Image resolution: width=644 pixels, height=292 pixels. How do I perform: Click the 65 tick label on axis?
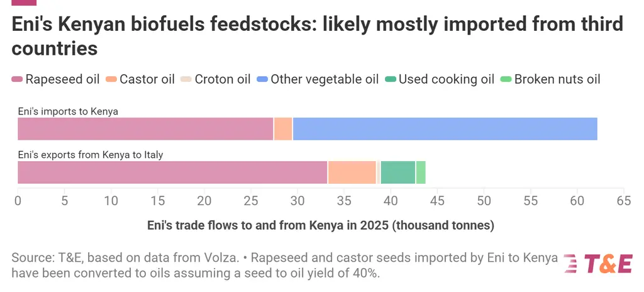[623, 201]
